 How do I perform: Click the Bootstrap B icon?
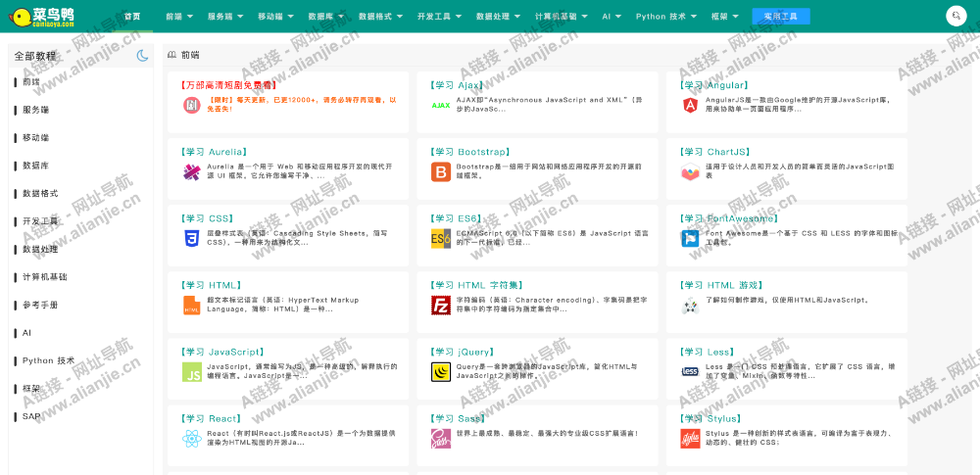(x=441, y=171)
